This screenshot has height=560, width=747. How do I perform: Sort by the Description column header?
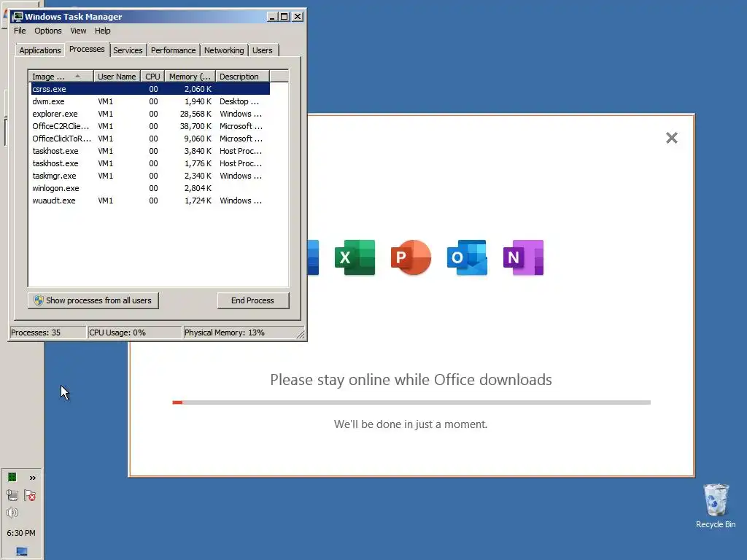click(x=242, y=77)
